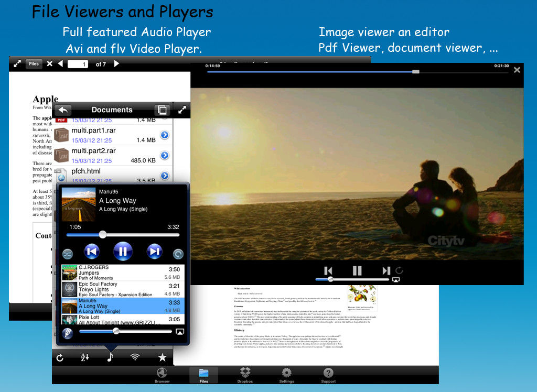Toggle repeat in audio player
Screen dimensions: 537x392
point(178,254)
